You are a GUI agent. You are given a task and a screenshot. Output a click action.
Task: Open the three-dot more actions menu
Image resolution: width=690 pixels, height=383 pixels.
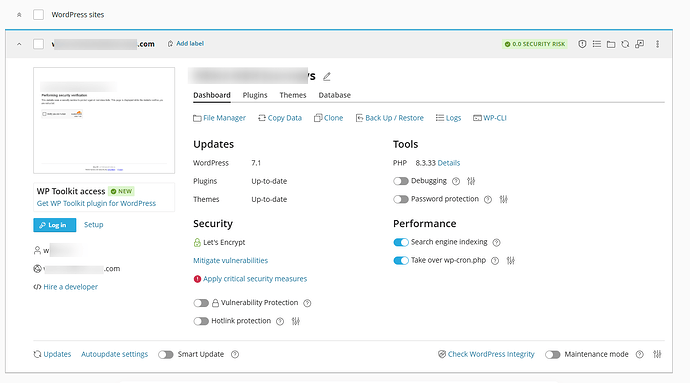tap(657, 44)
